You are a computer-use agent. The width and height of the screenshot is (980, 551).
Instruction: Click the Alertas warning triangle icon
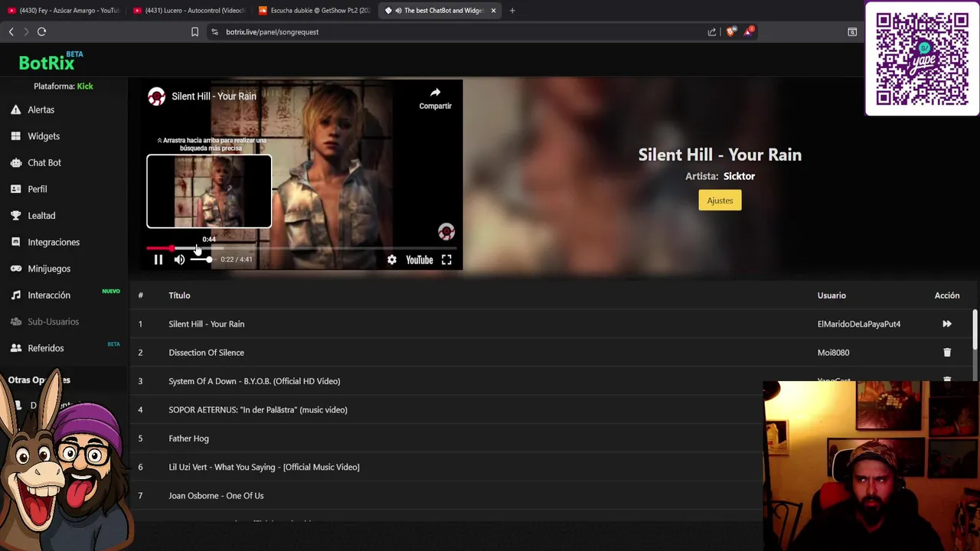[x=15, y=109]
